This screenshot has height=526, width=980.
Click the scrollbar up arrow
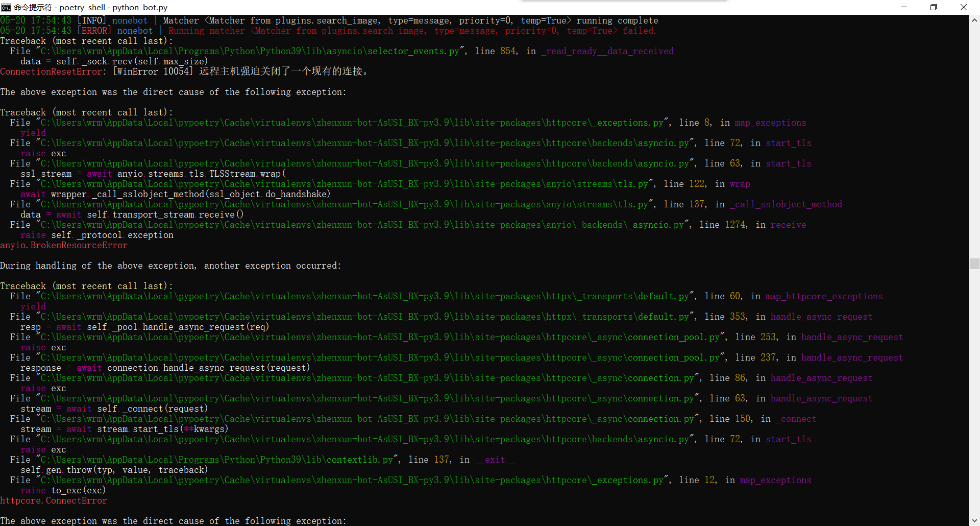974,20
